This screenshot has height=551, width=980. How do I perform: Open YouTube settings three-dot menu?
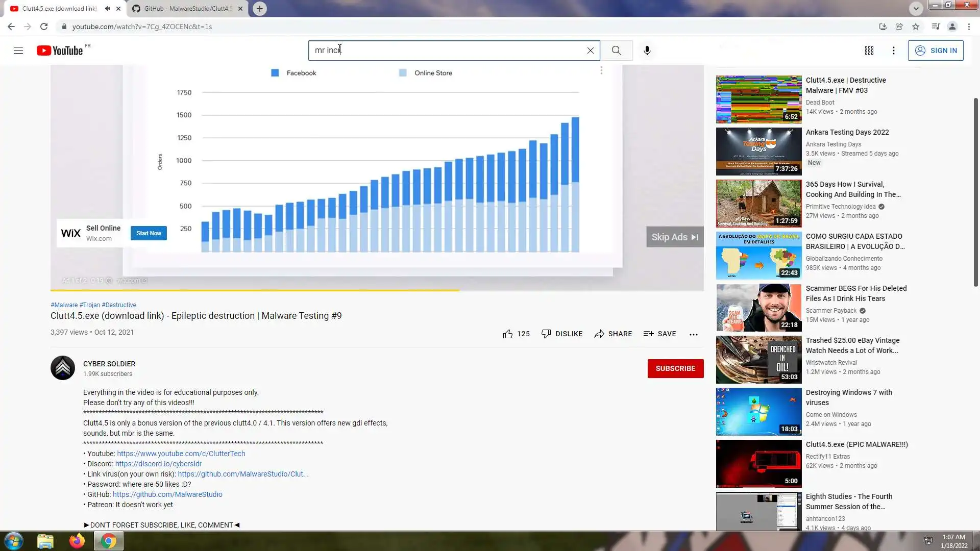[x=893, y=51]
